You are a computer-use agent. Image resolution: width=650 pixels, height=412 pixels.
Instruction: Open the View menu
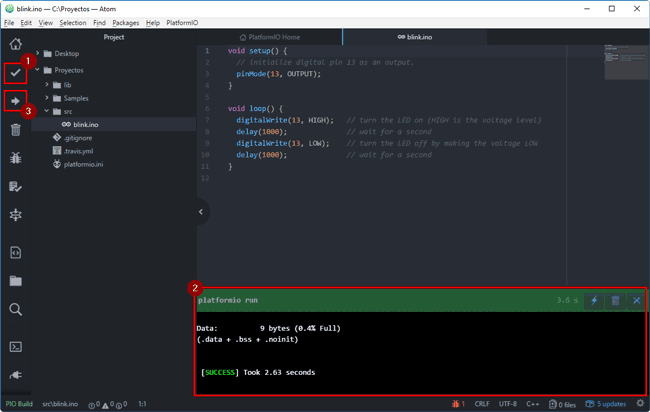[x=46, y=23]
